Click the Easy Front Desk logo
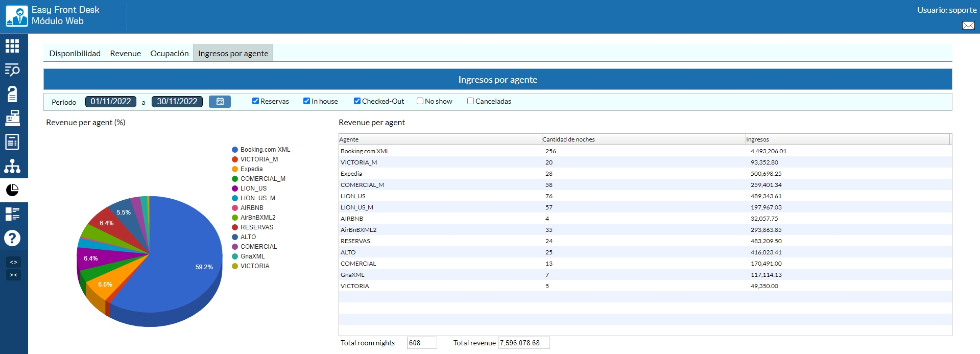Viewport: 980px width, 354px height. [17, 16]
